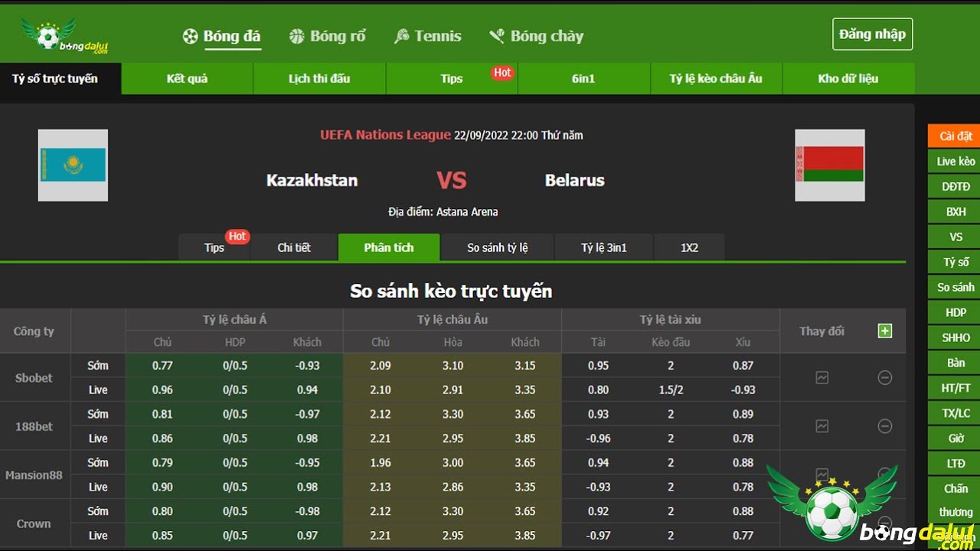Click the 188bet company name

[x=34, y=426]
